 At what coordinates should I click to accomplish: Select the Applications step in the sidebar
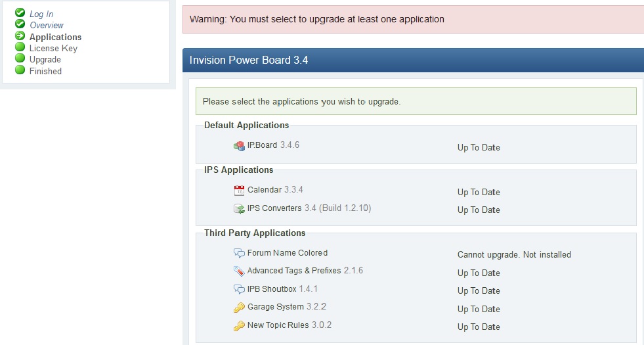pos(56,37)
